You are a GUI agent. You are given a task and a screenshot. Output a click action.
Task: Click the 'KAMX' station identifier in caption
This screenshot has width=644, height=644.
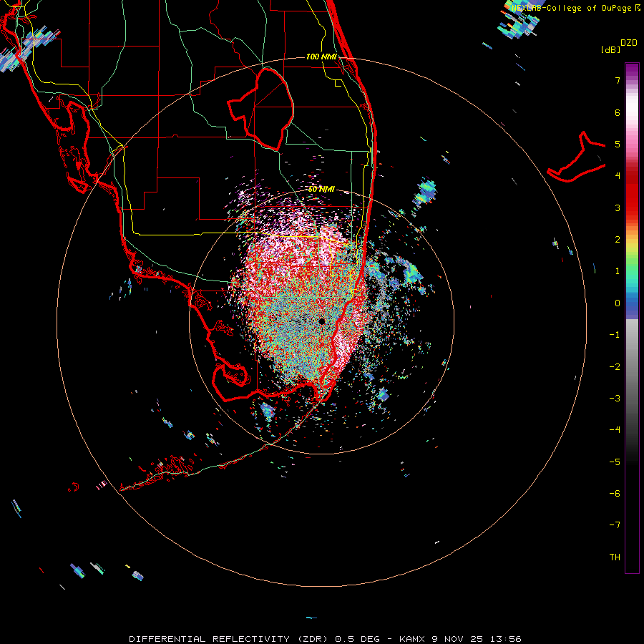(x=413, y=639)
